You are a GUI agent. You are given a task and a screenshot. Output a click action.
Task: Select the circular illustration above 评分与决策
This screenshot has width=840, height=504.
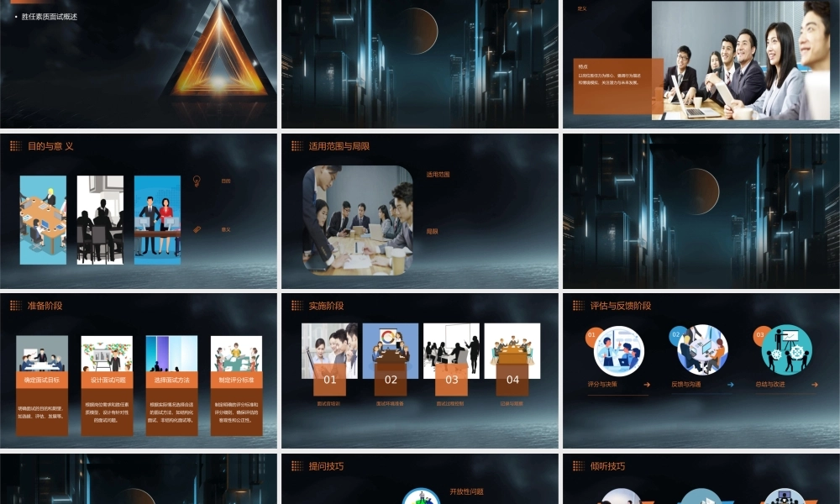619,351
